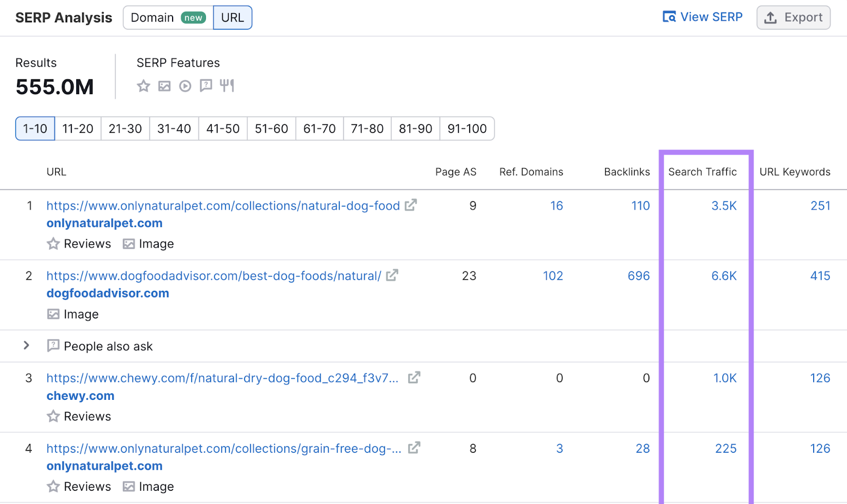This screenshot has width=847, height=504.
Task: Switch to the Domain tab
Action: tap(168, 17)
